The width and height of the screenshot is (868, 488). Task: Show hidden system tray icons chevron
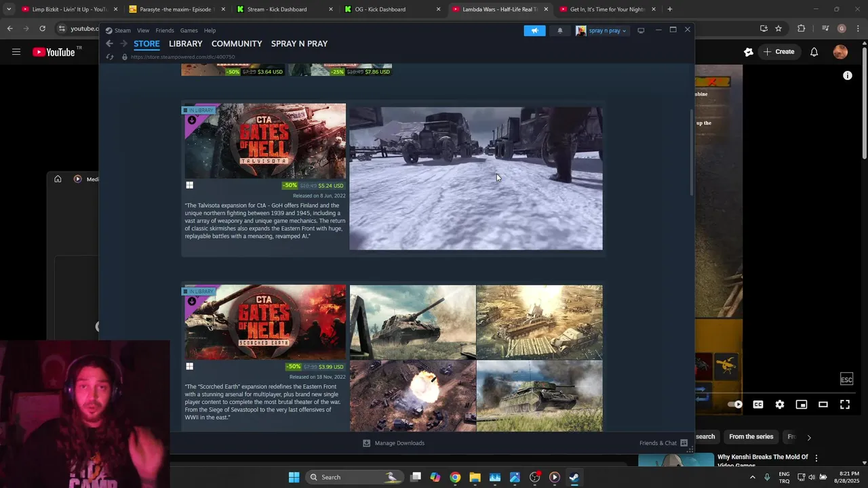[752, 477]
